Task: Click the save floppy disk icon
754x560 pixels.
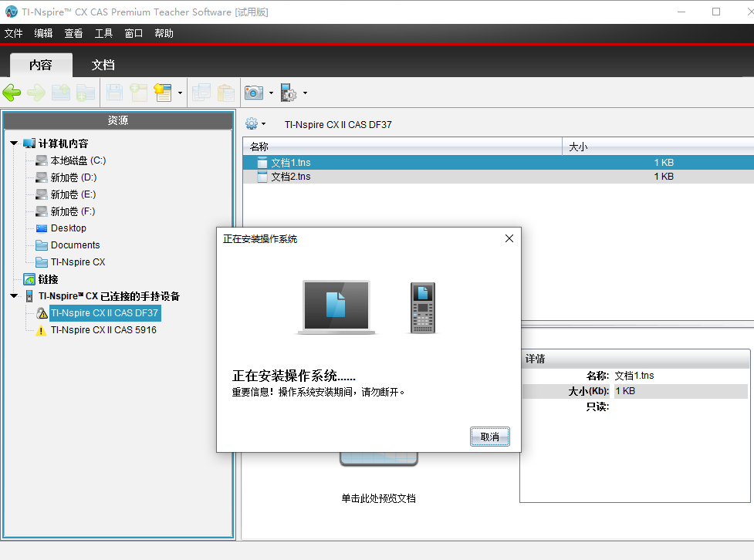Action: coord(114,93)
